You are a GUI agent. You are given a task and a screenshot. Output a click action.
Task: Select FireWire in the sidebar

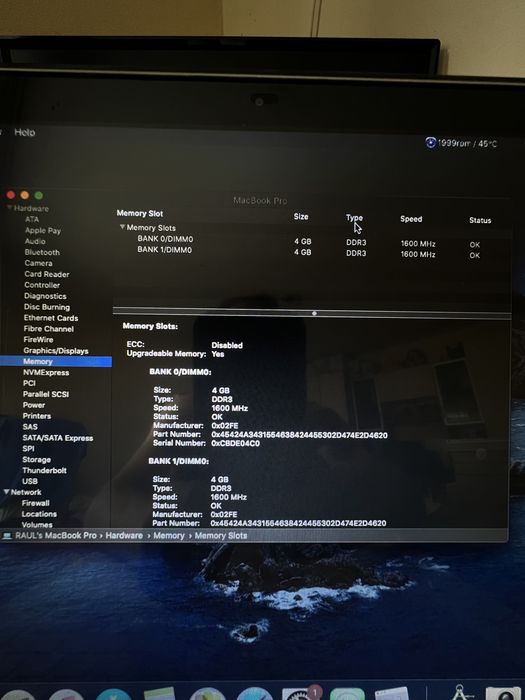pyautogui.click(x=38, y=339)
